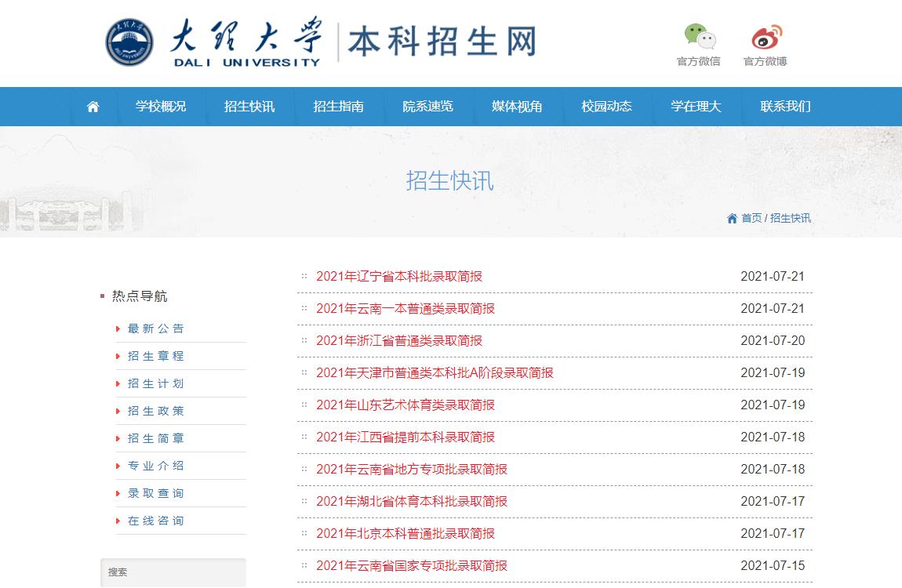Open sidebar link 招生政策
The image size is (902, 588).
pyautogui.click(x=156, y=411)
